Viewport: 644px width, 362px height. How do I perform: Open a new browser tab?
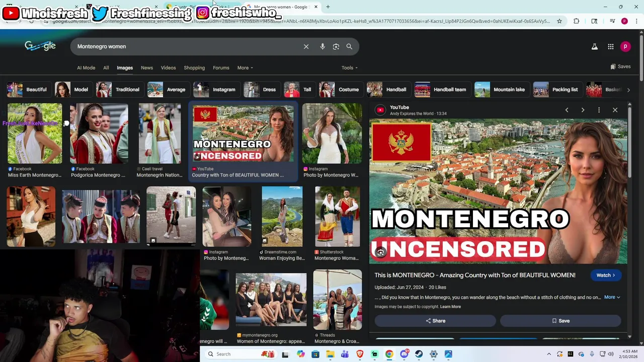point(328,7)
